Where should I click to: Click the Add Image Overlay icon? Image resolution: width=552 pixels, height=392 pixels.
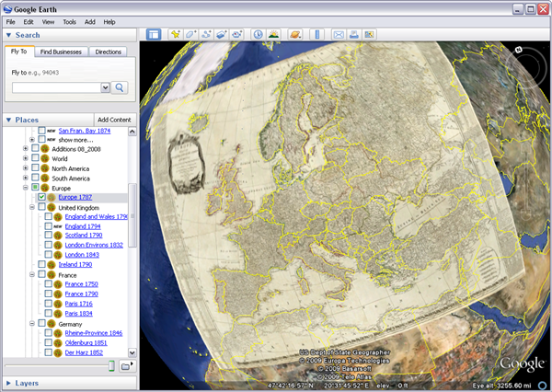(x=222, y=35)
